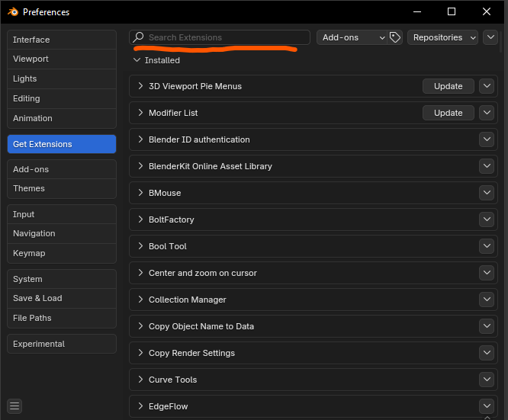Expand BlenderKit Online Asset Library entry
The width and height of the screenshot is (508, 420).
(x=140, y=166)
